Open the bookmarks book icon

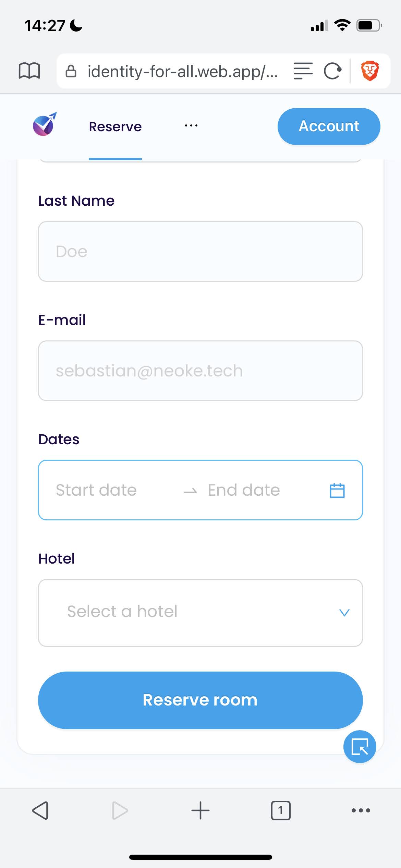click(29, 71)
